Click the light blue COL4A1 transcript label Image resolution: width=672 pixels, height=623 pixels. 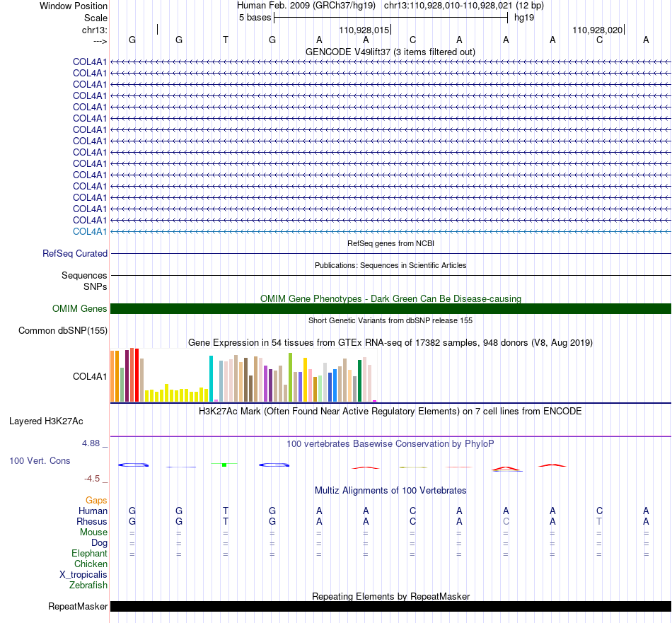(x=90, y=231)
